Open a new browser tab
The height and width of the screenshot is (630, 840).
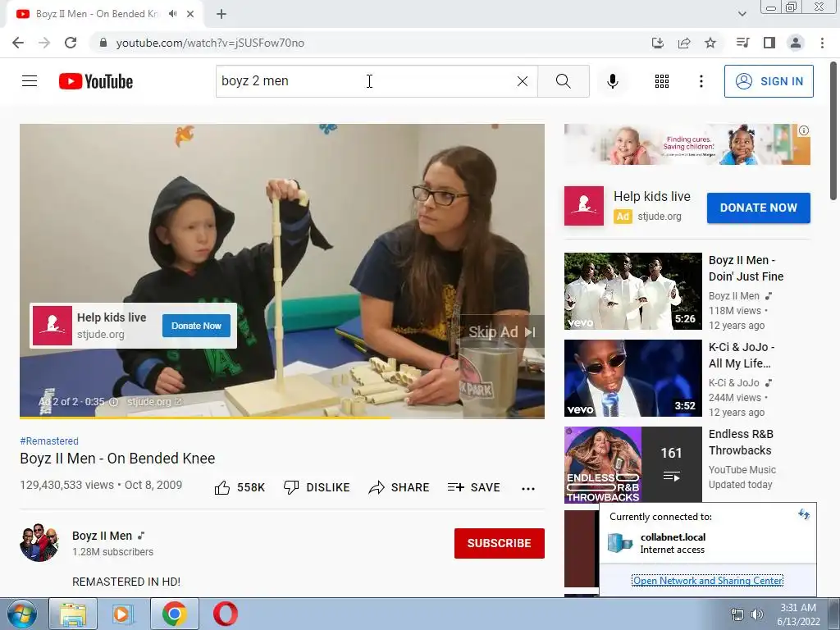(221, 14)
